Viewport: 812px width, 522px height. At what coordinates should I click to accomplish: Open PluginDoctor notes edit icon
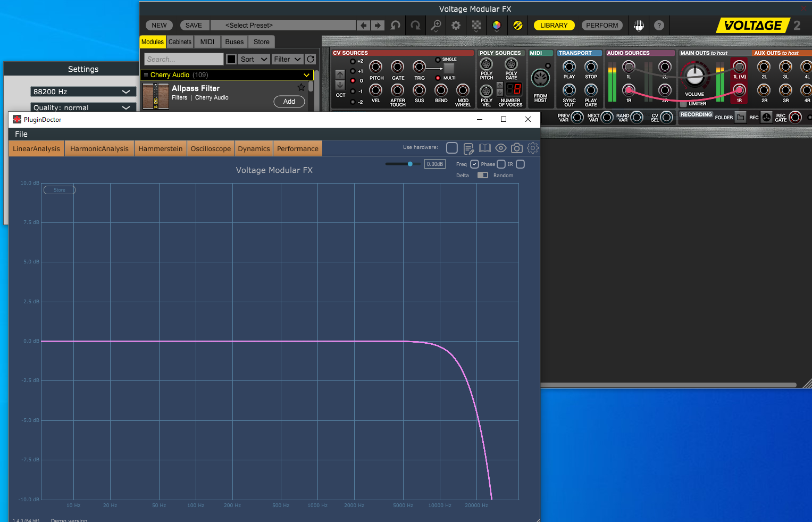point(468,148)
